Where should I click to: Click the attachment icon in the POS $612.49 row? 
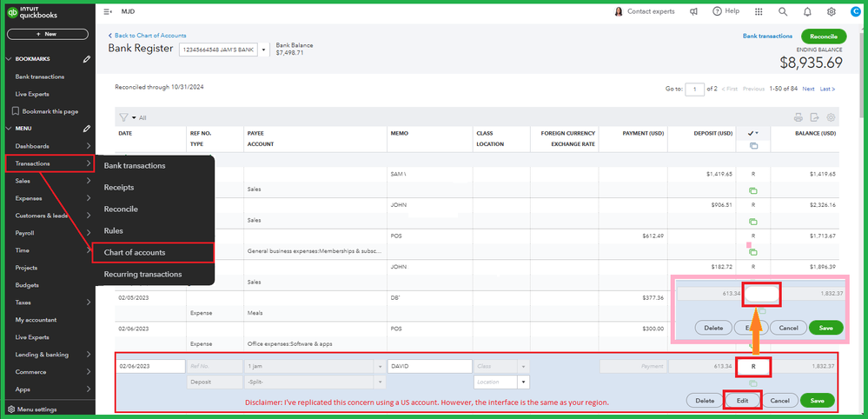[752, 252]
